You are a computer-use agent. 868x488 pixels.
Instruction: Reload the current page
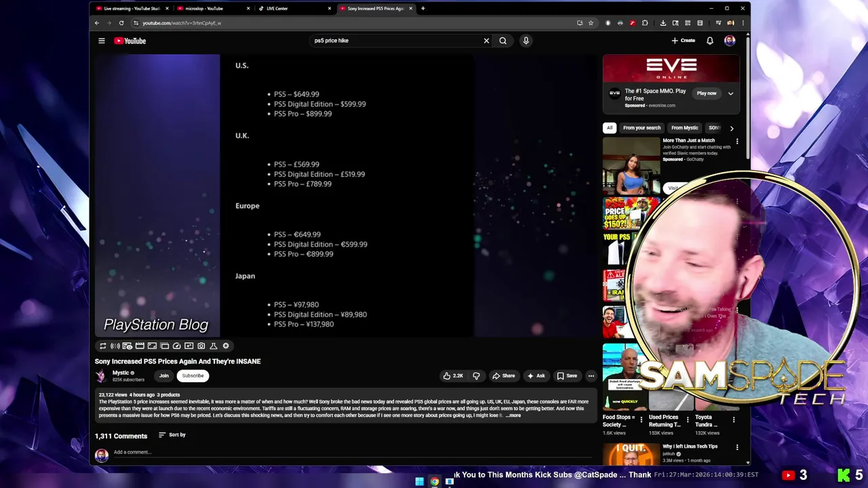pyautogui.click(x=121, y=23)
